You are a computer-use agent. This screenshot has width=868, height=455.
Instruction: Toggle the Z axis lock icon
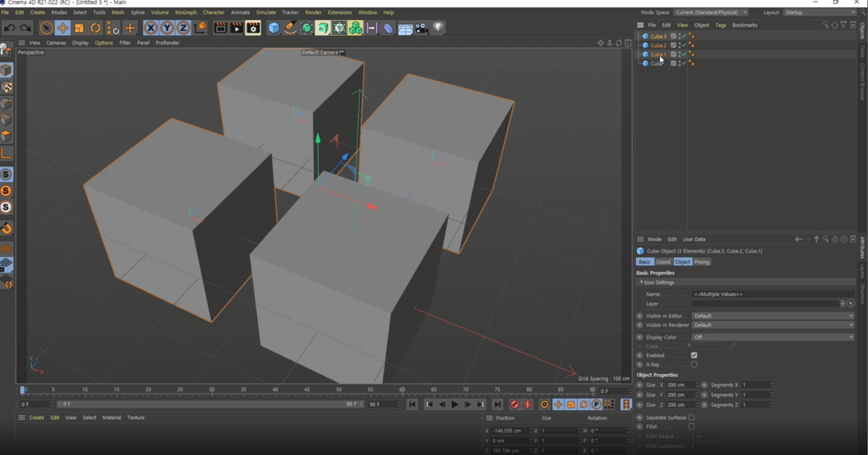click(x=183, y=28)
